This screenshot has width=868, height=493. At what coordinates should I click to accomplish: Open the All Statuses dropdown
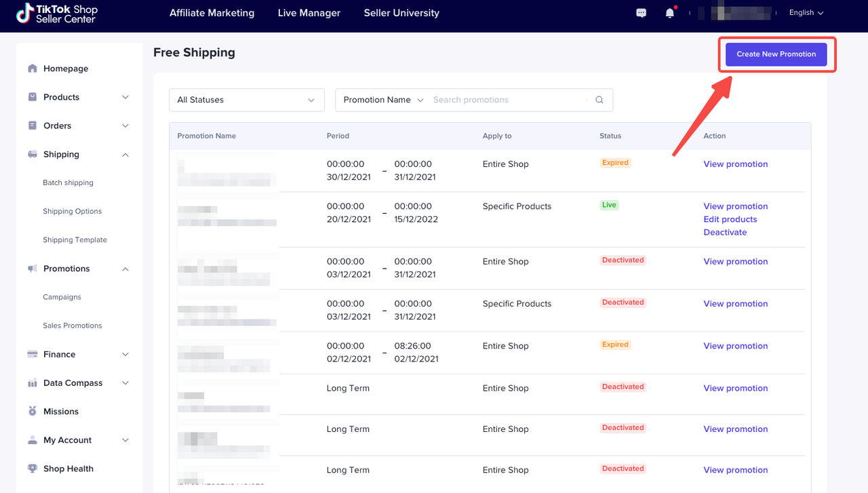(246, 100)
